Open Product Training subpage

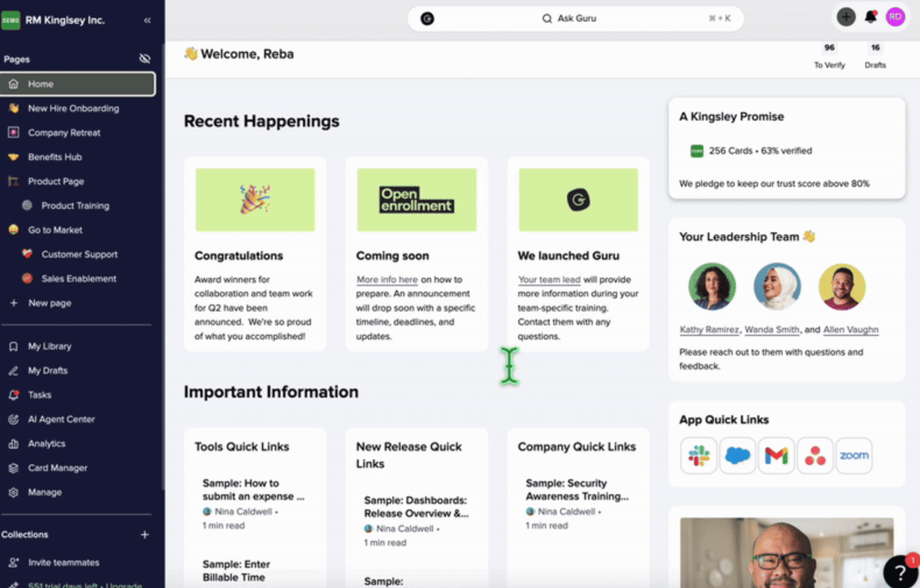tap(75, 206)
